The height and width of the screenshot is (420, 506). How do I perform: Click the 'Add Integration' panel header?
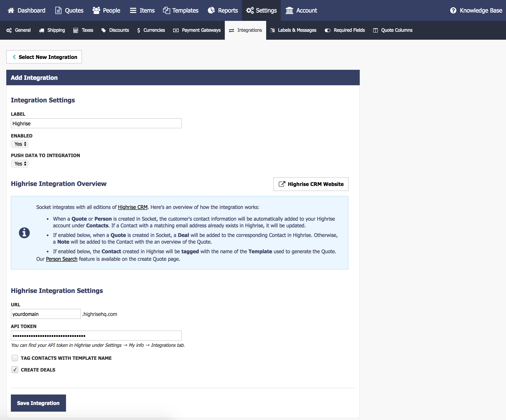183,78
